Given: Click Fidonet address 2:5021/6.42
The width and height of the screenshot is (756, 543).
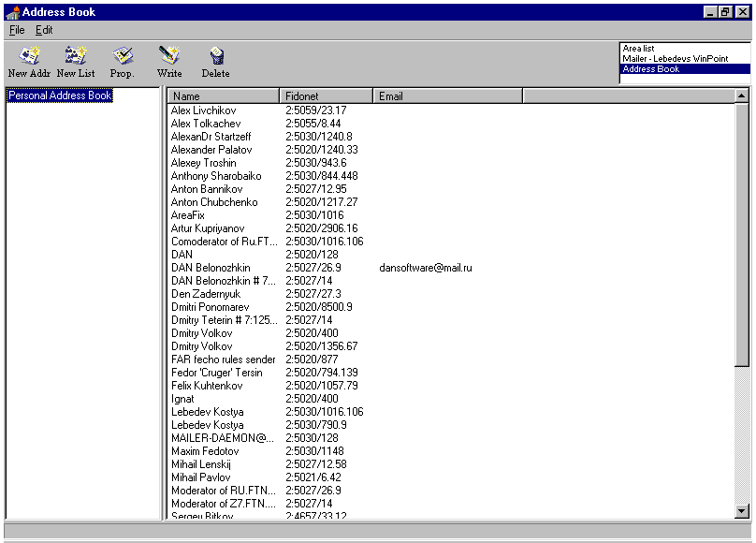Looking at the screenshot, I should tap(313, 477).
